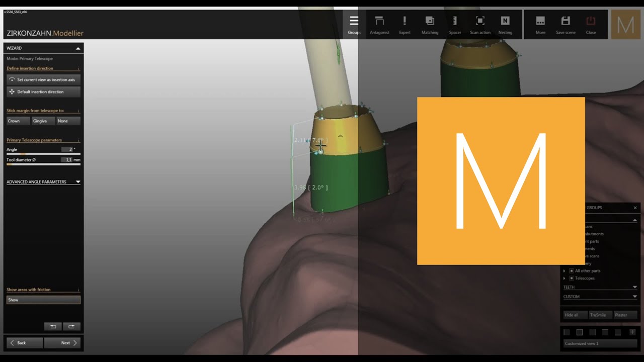Viewport: 644px width, 362px height.
Task: Click the Angle value field
Action: 67,149
